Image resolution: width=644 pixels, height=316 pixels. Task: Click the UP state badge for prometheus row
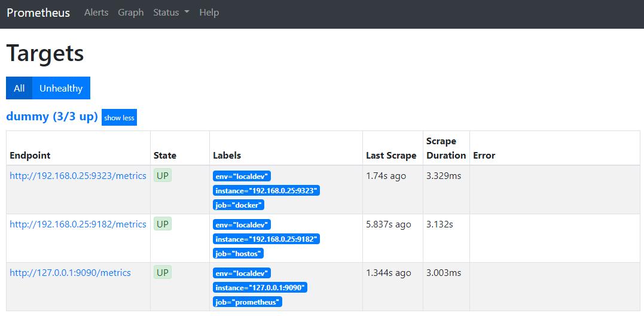[163, 272]
